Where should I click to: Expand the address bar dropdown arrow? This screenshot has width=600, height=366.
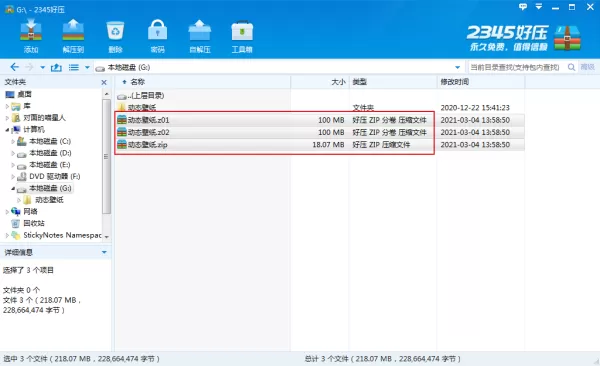[457, 68]
